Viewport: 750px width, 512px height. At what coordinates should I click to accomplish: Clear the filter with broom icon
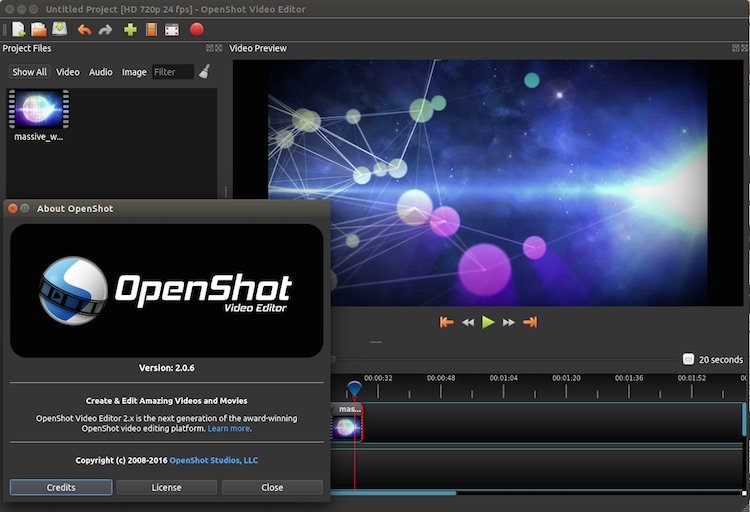(x=204, y=71)
